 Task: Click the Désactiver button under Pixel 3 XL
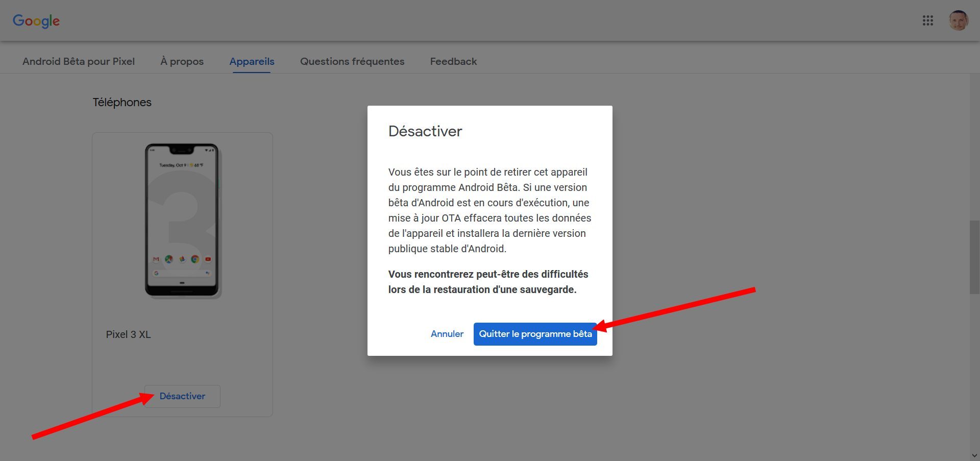(182, 396)
